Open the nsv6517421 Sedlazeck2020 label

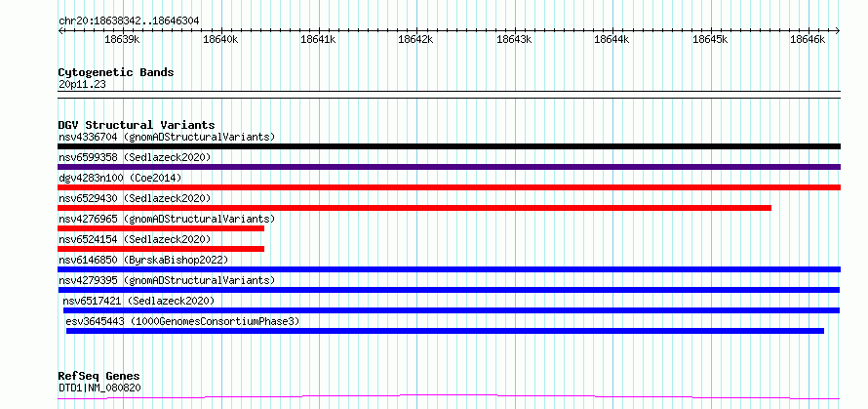(138, 301)
